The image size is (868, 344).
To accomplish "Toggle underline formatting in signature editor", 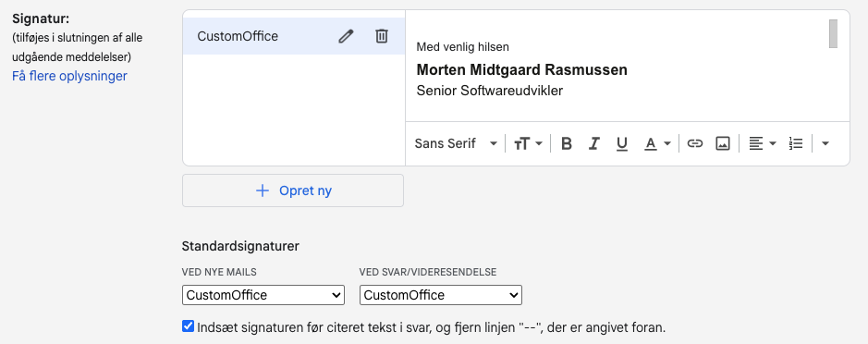I will (x=622, y=144).
